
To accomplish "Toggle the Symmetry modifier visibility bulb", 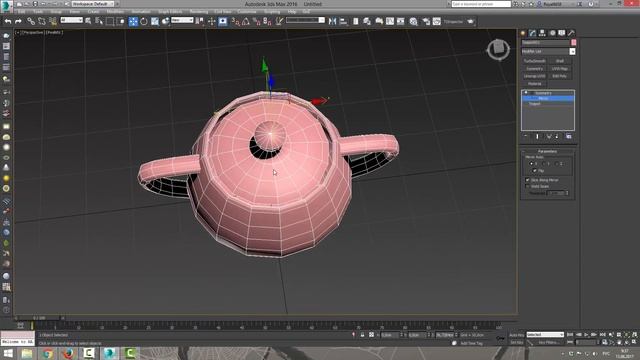I will coord(526,93).
